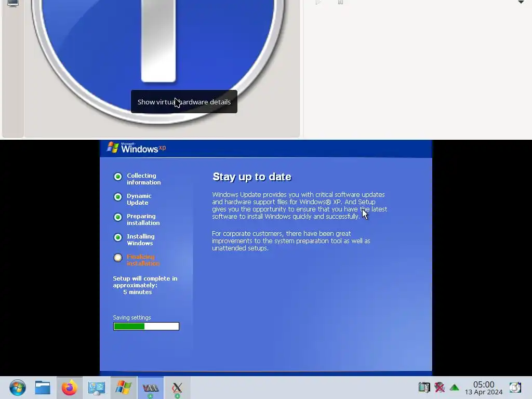The width and height of the screenshot is (532, 399).
Task: Click the Collecting information step indicator
Action: (x=118, y=177)
